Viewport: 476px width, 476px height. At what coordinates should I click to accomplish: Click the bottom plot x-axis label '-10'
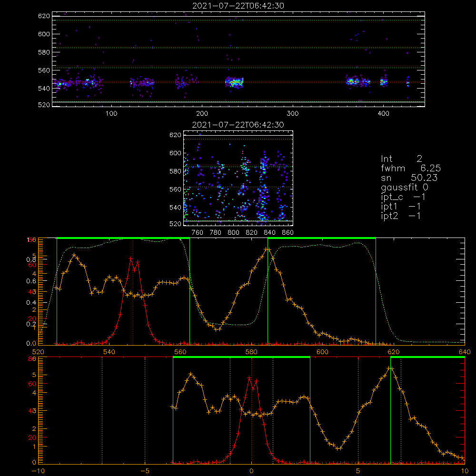coord(38,471)
